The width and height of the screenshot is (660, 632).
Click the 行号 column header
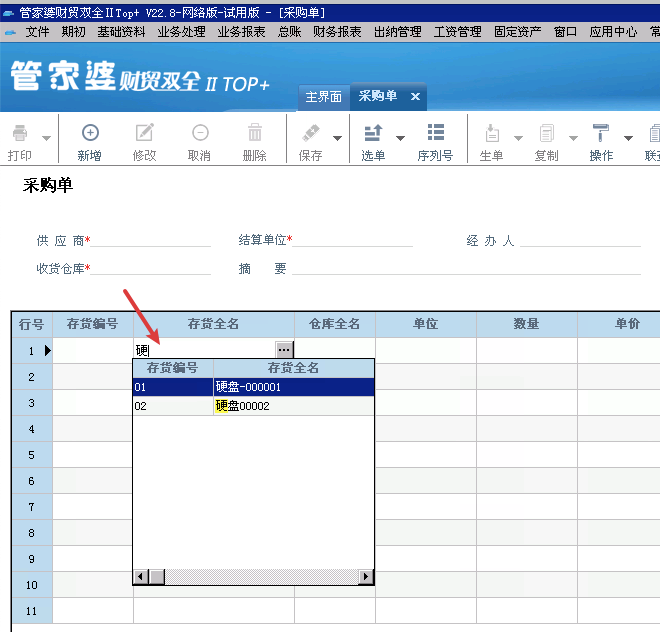click(32, 324)
